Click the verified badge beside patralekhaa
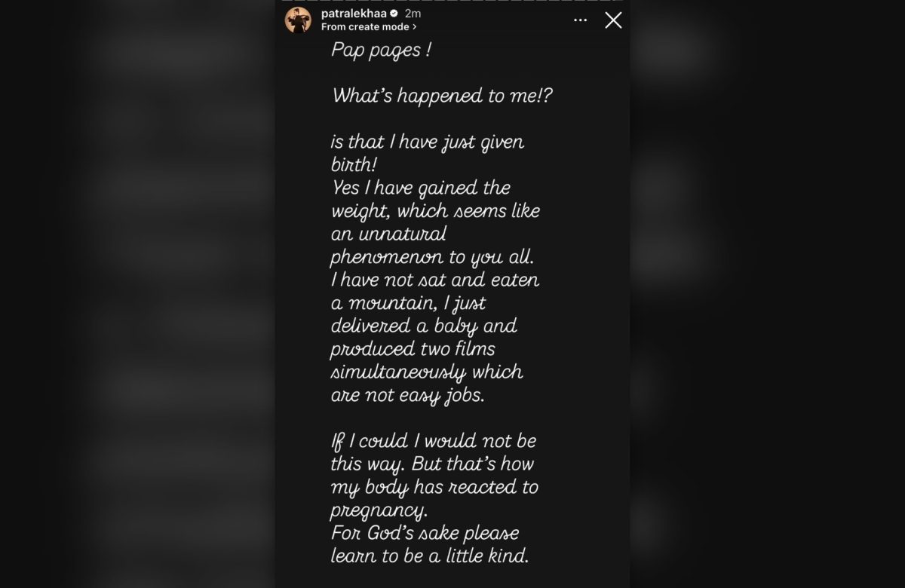 [x=394, y=14]
